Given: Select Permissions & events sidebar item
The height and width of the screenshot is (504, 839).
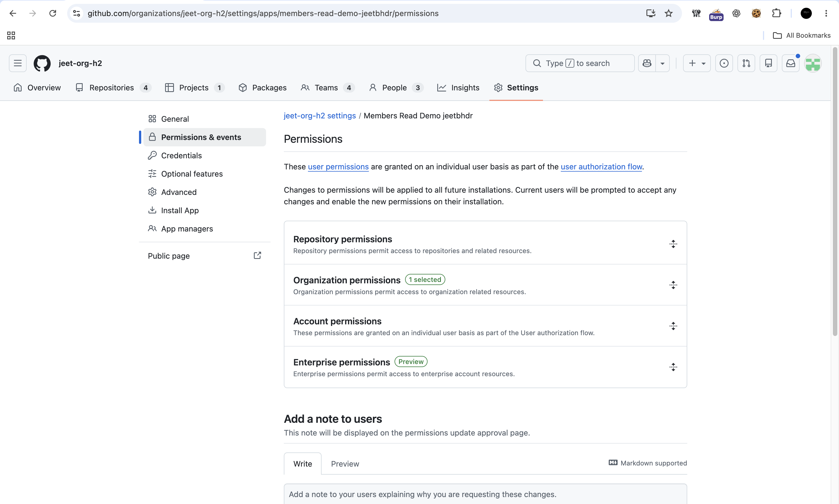Looking at the screenshot, I should pyautogui.click(x=204, y=137).
